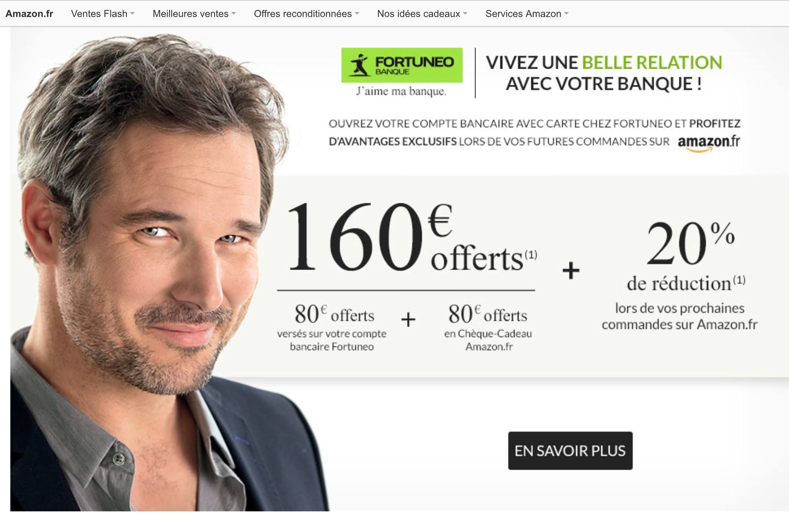789x532 pixels.
Task: Click the 160€ offerts headline
Action: pyautogui.click(x=411, y=237)
